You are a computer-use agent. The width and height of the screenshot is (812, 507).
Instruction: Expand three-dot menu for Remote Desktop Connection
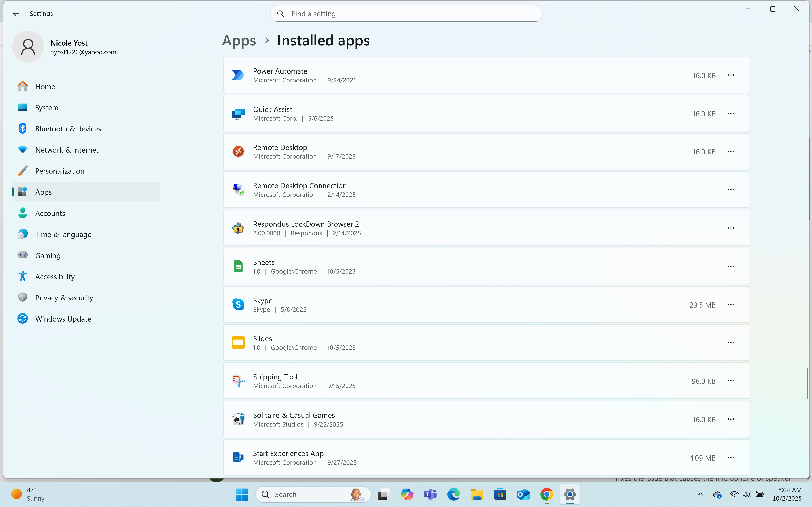pyautogui.click(x=731, y=190)
